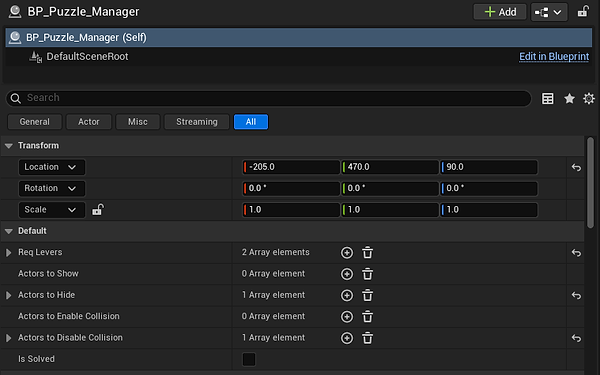
Task: Reset Actors to Disable Collision default
Action: click(576, 339)
